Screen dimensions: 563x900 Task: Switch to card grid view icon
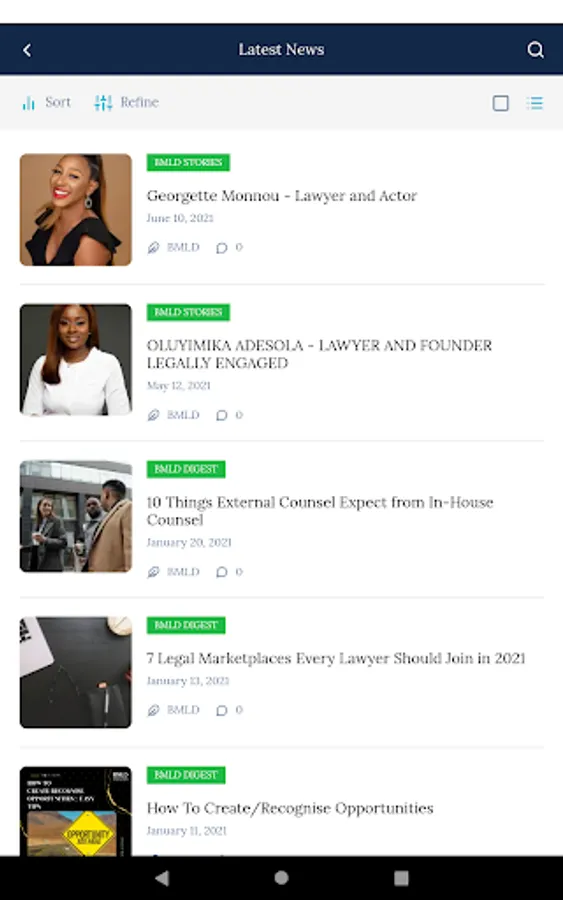(x=500, y=103)
